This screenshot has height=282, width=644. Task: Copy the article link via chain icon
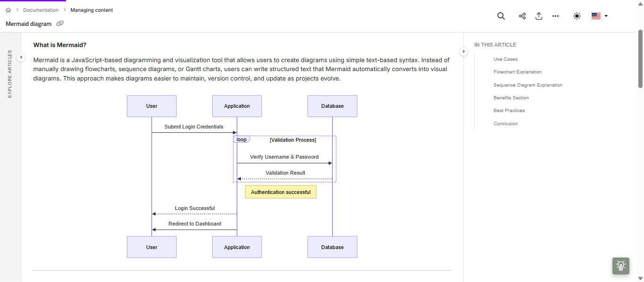pos(60,24)
